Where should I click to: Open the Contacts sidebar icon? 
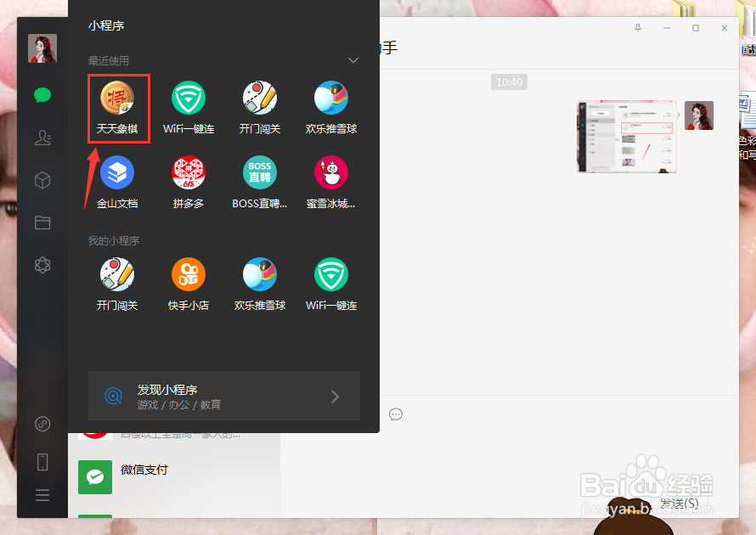point(42,138)
